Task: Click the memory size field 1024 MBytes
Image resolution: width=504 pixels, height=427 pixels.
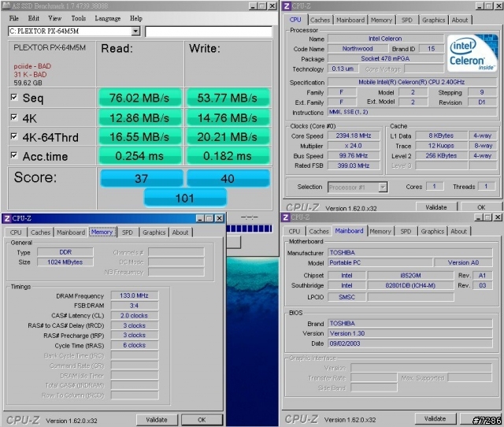Action: click(65, 262)
